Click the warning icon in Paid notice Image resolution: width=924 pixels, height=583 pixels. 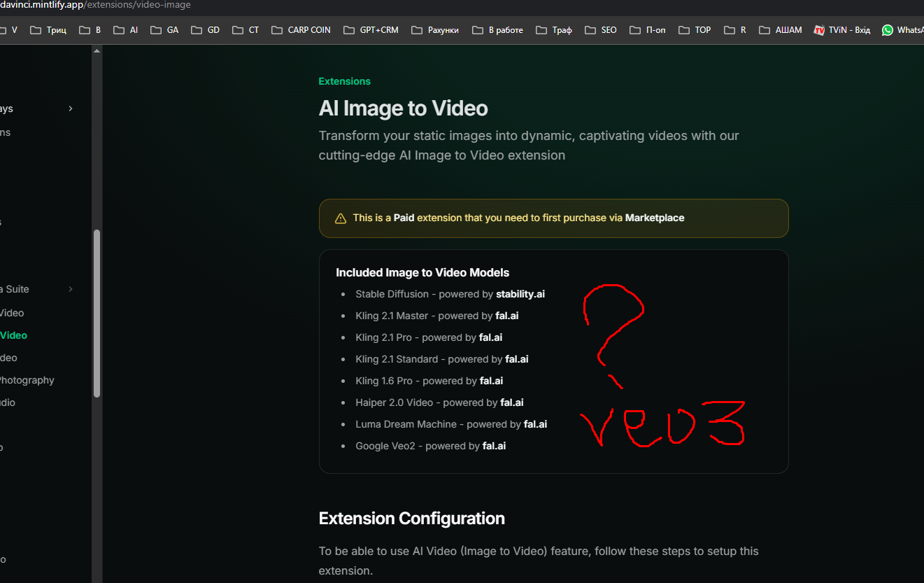341,218
